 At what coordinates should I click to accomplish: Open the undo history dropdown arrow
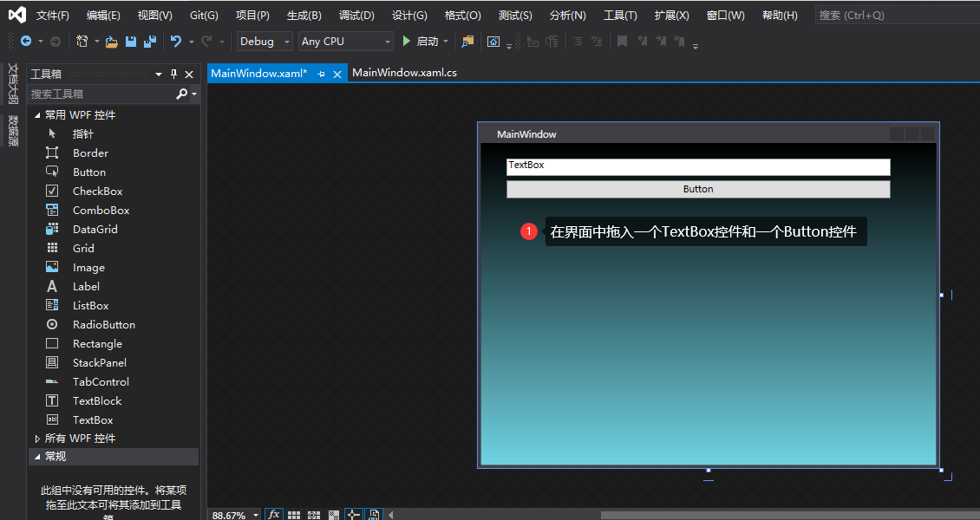[192, 42]
